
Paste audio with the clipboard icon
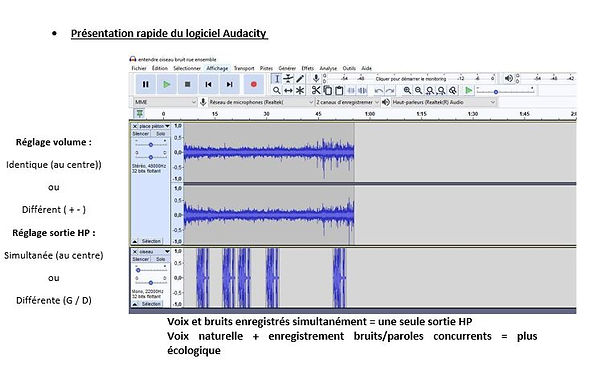coord(339,90)
